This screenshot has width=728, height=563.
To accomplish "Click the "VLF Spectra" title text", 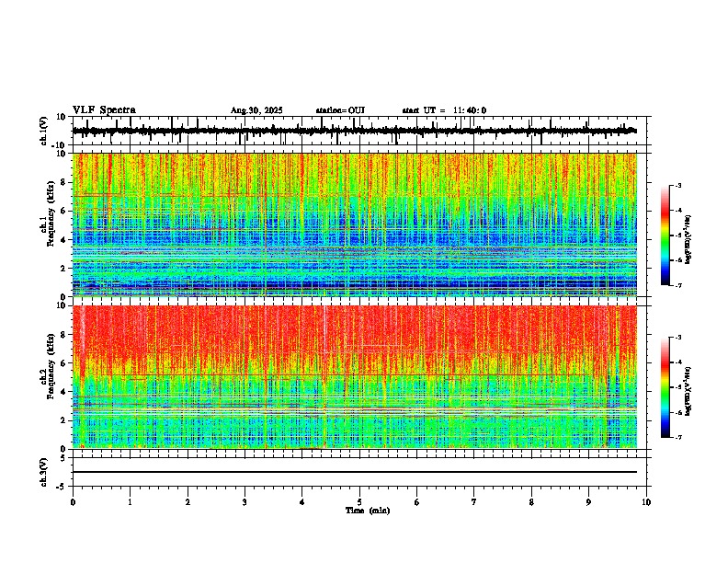I will point(104,110).
